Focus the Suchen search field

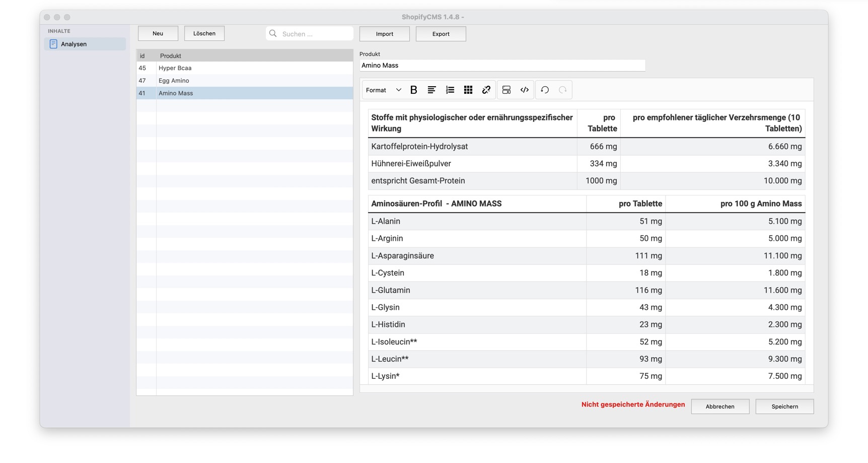[310, 34]
